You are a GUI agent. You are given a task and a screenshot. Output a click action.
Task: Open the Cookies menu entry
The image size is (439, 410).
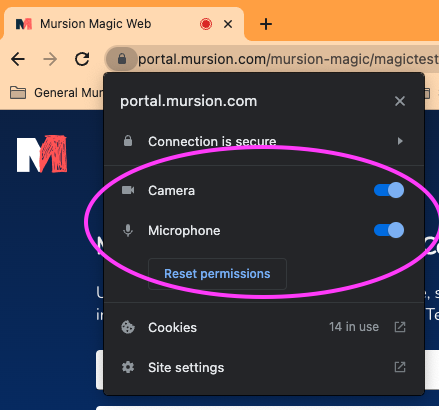263,327
